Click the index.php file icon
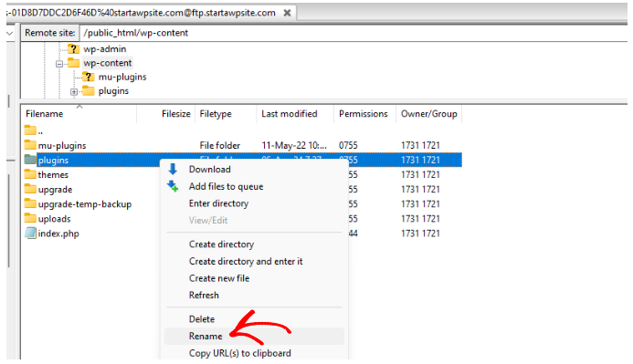Screen dimensions: 633x364 [x=31, y=234]
